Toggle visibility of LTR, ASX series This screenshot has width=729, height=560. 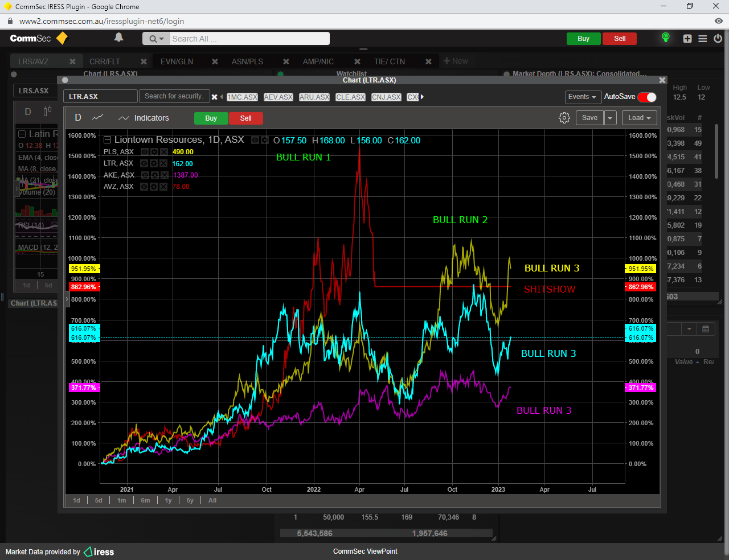pyautogui.click(x=145, y=163)
